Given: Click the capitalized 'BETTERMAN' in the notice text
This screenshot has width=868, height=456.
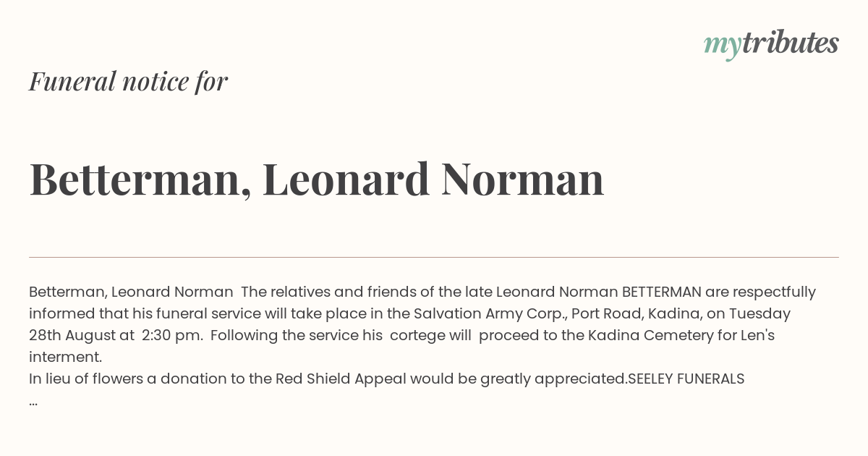Looking at the screenshot, I should (x=662, y=292).
